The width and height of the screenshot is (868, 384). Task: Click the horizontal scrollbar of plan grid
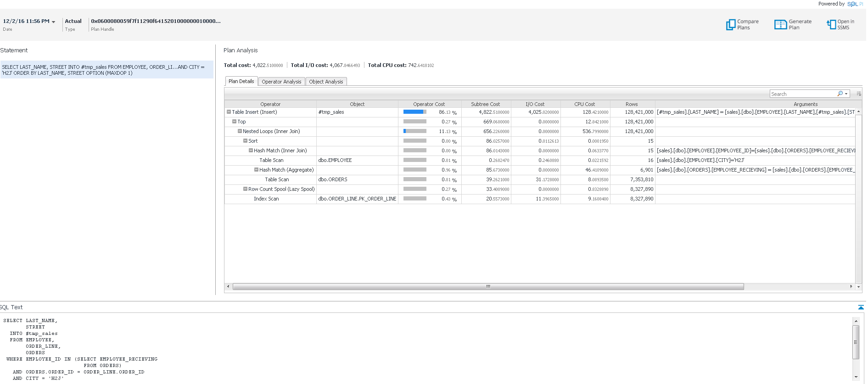point(488,287)
